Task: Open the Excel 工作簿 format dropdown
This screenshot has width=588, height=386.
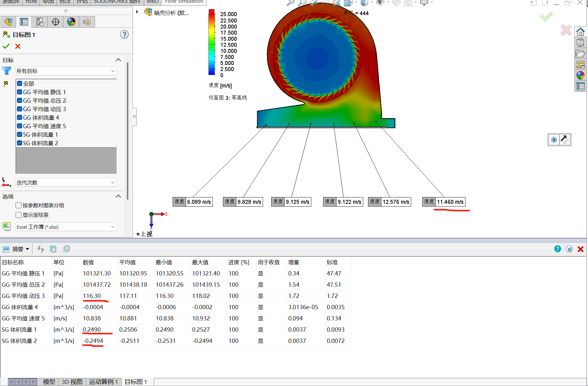Action: (x=66, y=227)
